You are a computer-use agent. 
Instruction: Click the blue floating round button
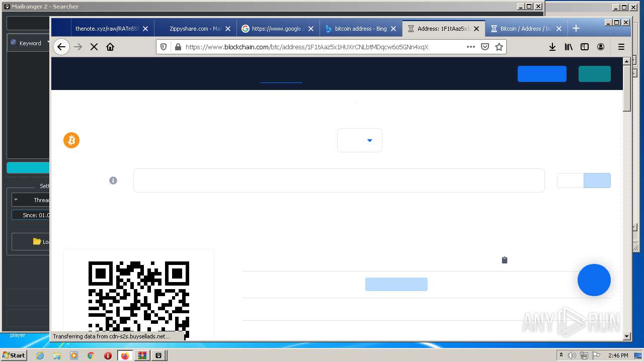(x=594, y=280)
